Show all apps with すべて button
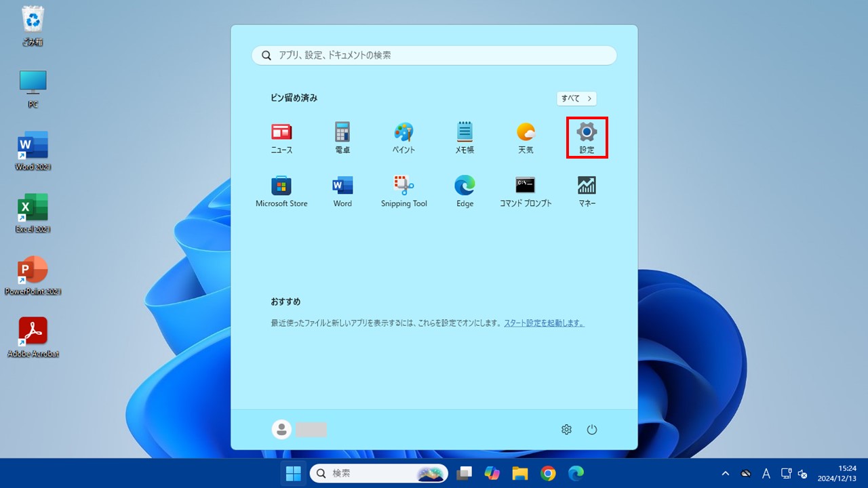868x488 pixels. pos(576,98)
